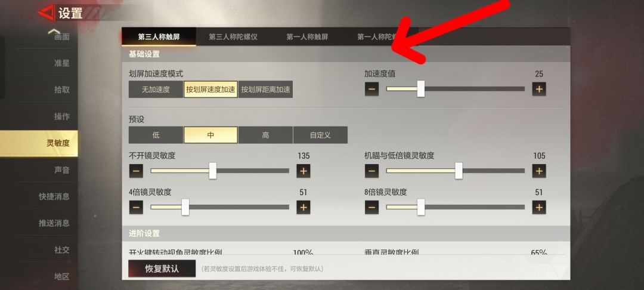This screenshot has width=644, height=290.
Task: Click minus icon for 不开镜灵敏度
Action: point(136,171)
